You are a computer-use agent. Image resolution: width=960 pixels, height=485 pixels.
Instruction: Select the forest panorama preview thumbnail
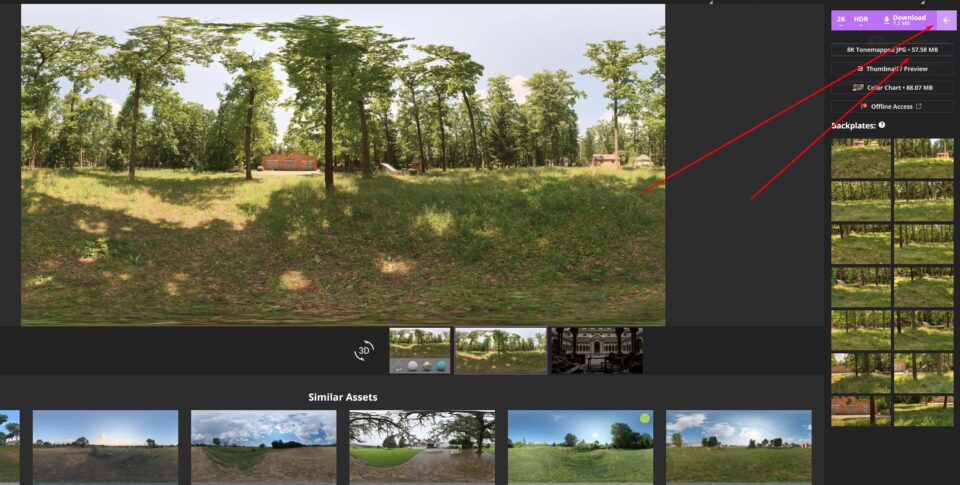[500, 351]
